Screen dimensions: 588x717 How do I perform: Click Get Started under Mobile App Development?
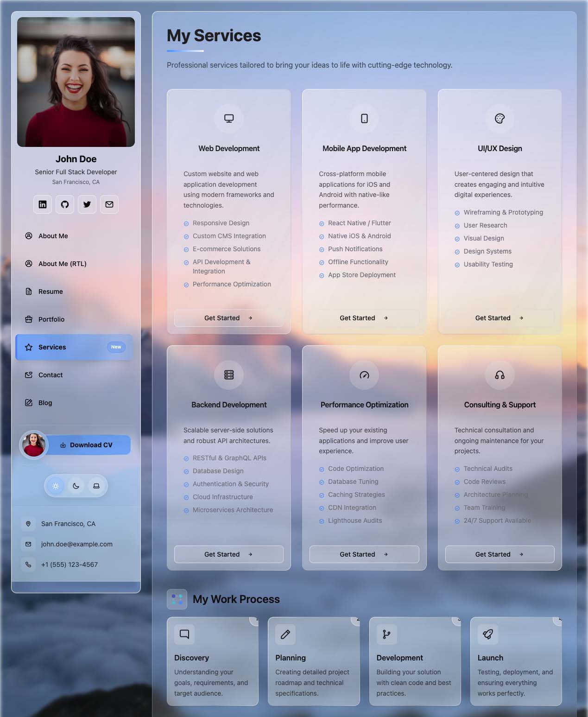[364, 318]
